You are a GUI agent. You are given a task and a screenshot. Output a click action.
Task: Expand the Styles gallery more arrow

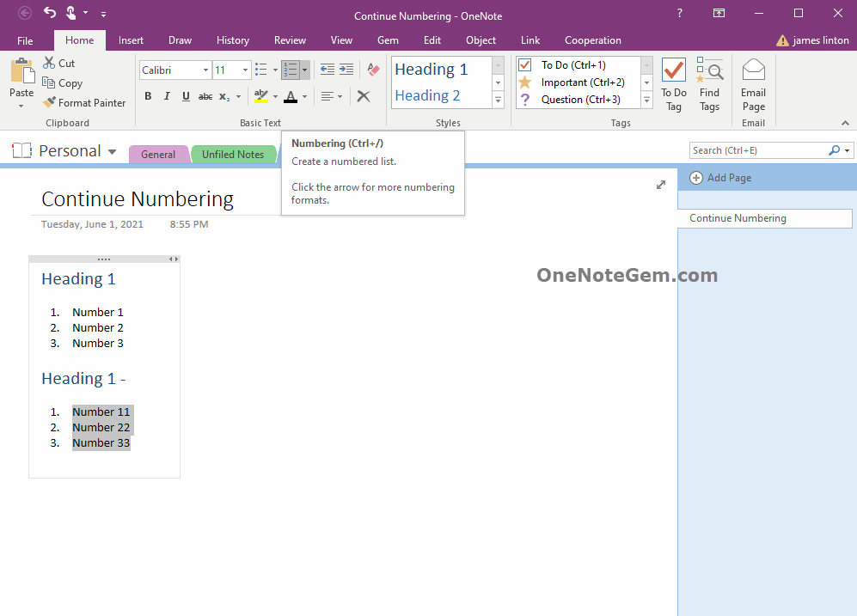pyautogui.click(x=498, y=101)
